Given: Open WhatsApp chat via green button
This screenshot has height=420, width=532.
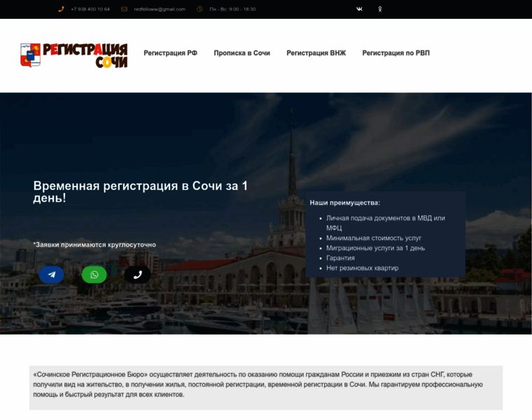Looking at the screenshot, I should coord(94,274).
